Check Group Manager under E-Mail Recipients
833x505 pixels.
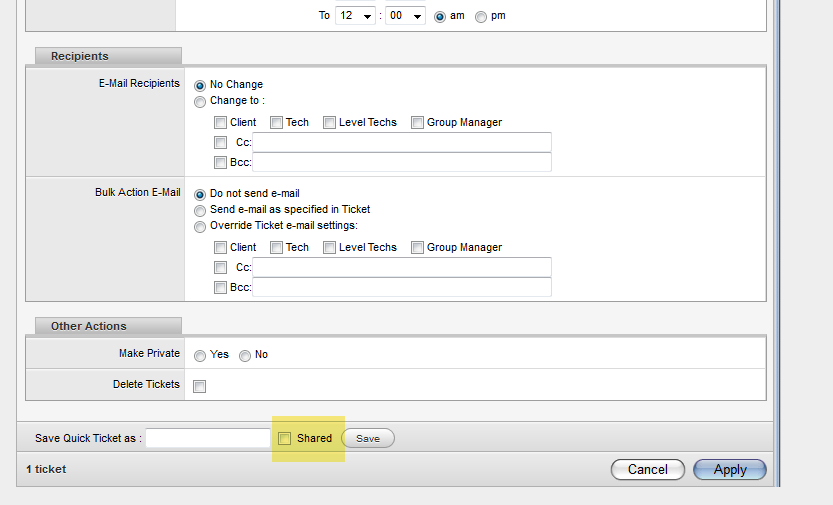point(418,123)
